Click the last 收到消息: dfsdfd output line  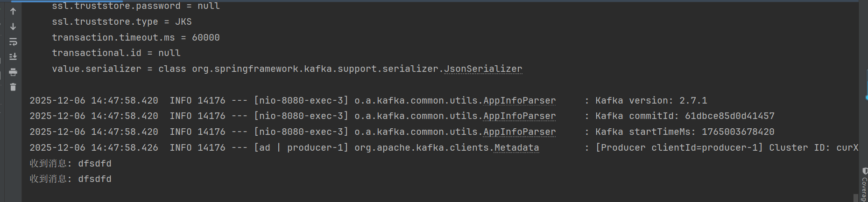[x=71, y=179]
